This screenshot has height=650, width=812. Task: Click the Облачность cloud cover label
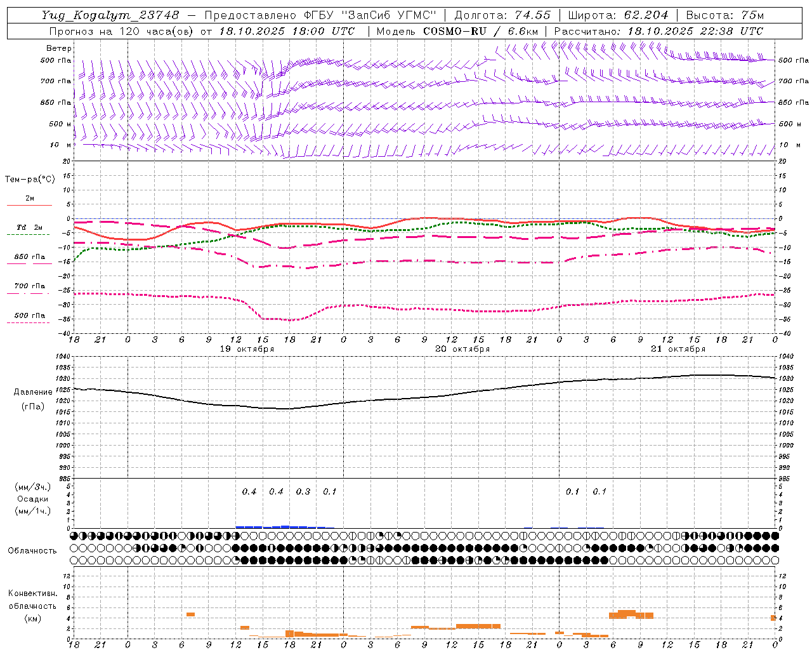pyautogui.click(x=32, y=551)
